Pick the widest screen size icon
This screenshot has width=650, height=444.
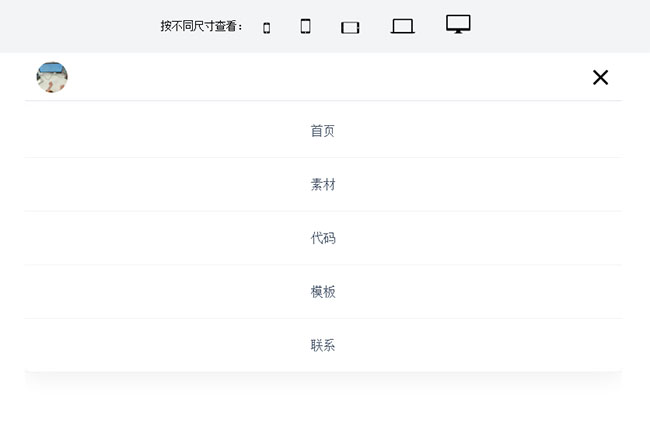[x=458, y=25]
